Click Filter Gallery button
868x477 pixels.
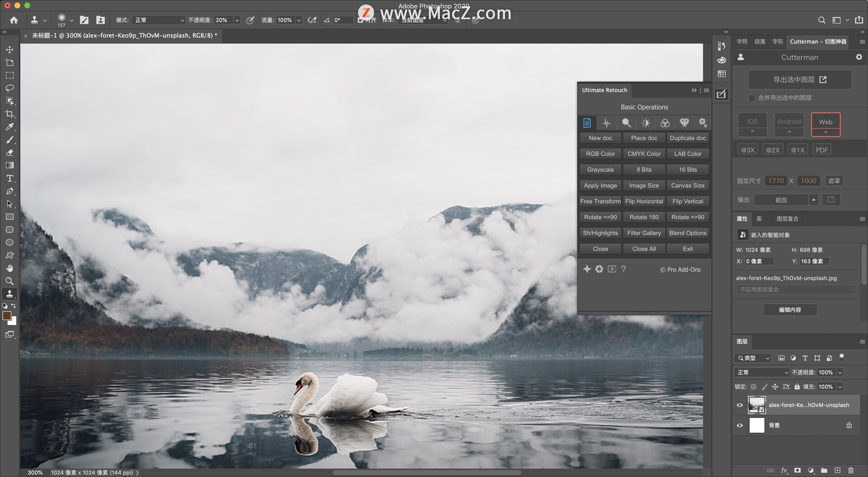pos(644,233)
